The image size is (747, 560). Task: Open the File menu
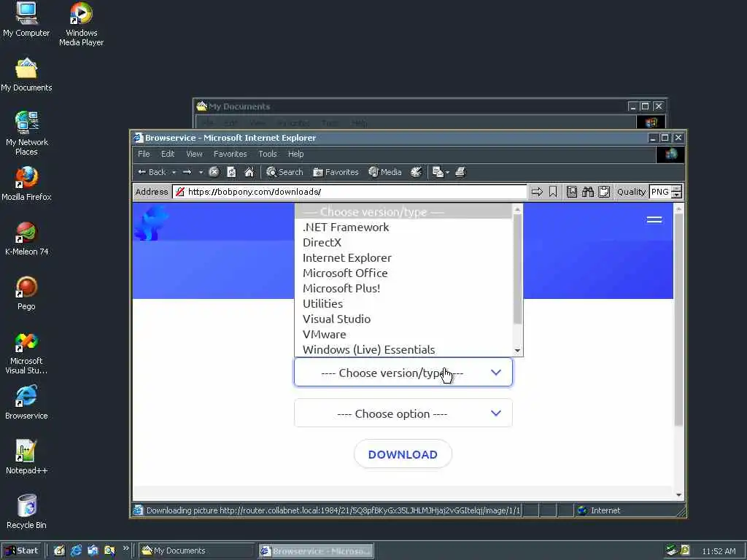[144, 154]
